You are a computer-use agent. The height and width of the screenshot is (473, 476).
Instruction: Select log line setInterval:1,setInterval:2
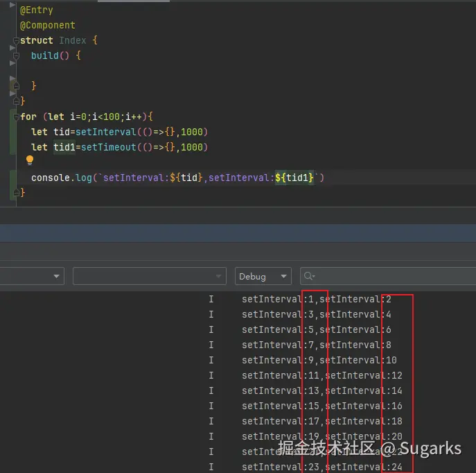coord(317,299)
